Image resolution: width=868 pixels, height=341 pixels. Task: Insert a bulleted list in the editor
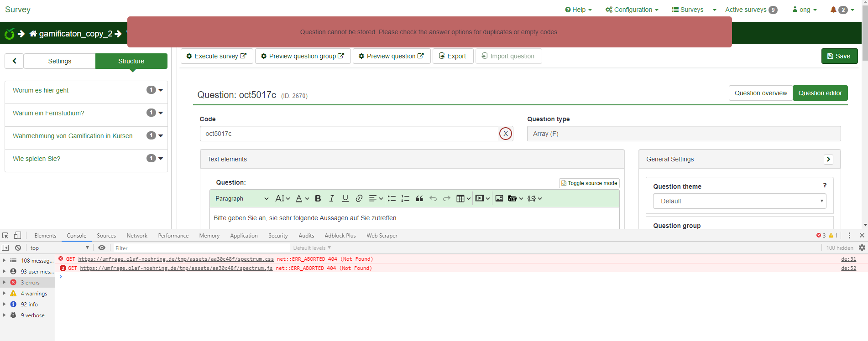(392, 198)
